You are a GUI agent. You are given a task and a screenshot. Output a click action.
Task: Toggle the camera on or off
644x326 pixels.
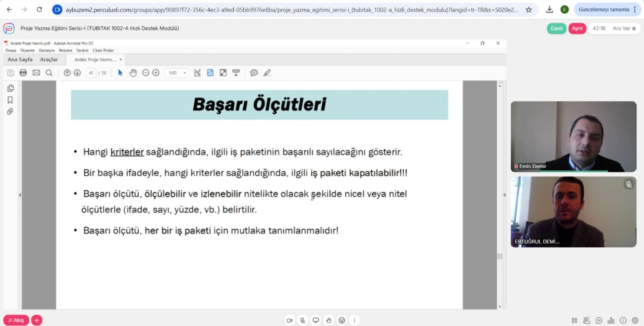coord(289,320)
